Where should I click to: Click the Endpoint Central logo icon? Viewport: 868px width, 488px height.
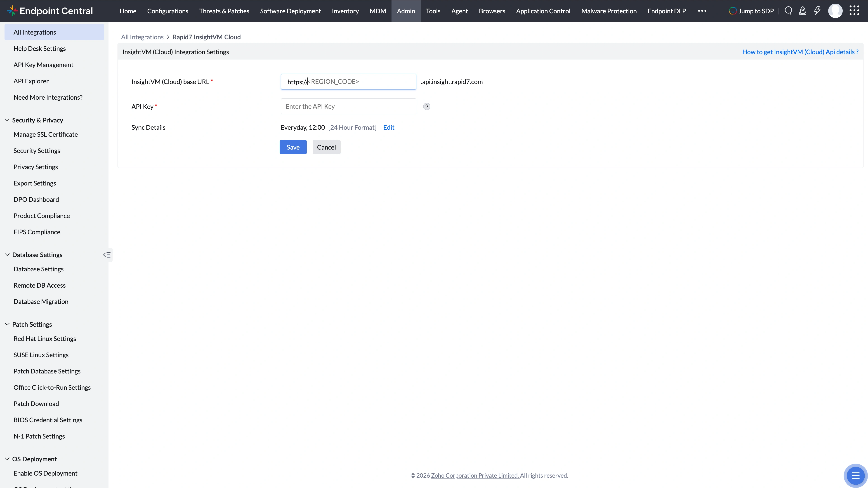(12, 11)
